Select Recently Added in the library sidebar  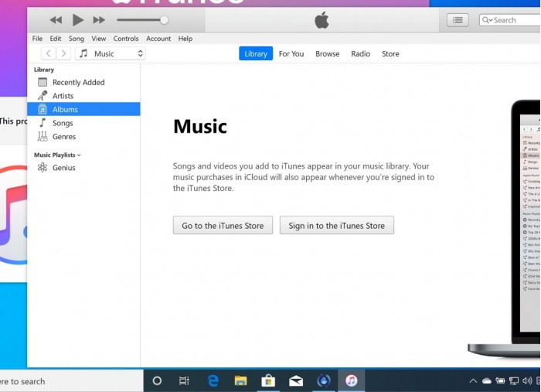[x=78, y=82]
